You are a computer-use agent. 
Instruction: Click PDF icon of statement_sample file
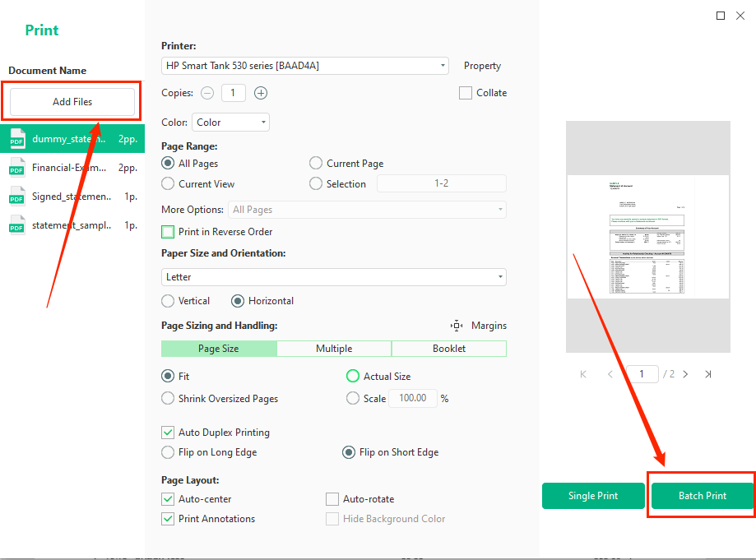(17, 225)
